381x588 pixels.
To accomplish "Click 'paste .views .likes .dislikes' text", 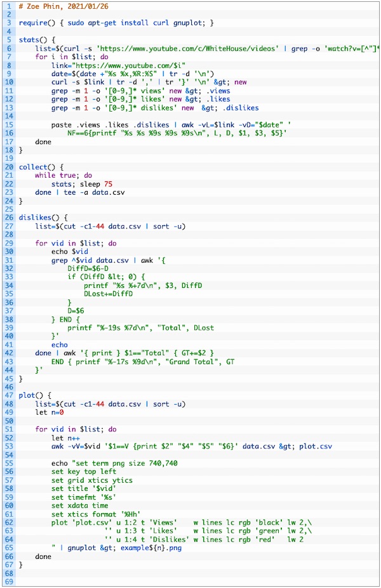I will point(110,125).
